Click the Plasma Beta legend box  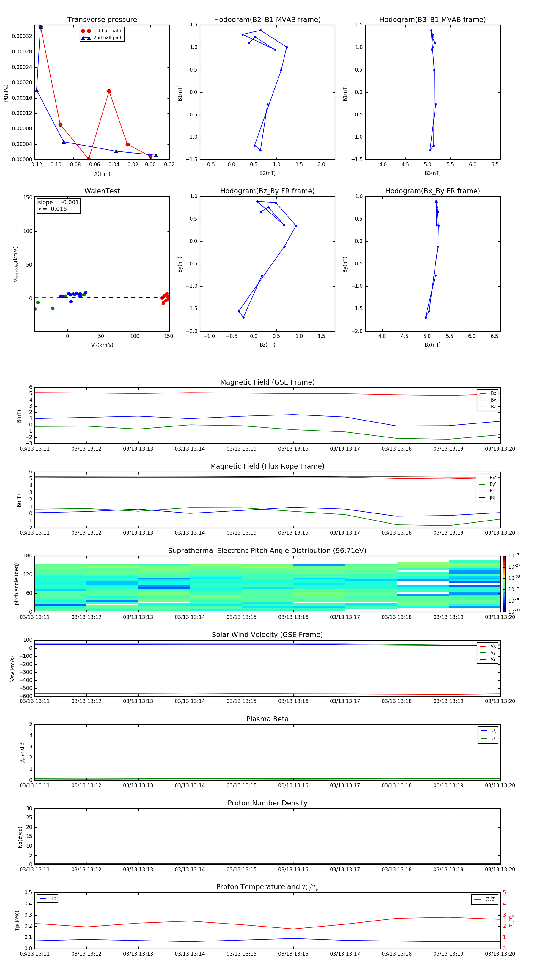click(x=488, y=735)
